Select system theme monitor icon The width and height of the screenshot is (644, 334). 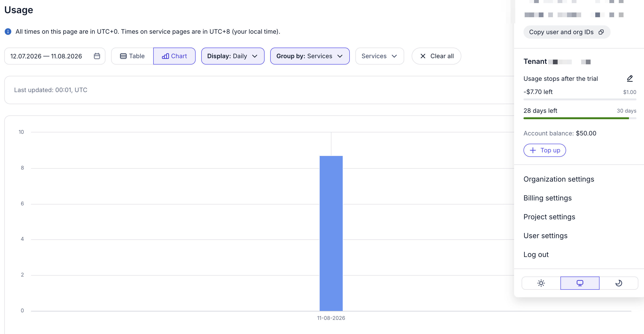pyautogui.click(x=580, y=283)
